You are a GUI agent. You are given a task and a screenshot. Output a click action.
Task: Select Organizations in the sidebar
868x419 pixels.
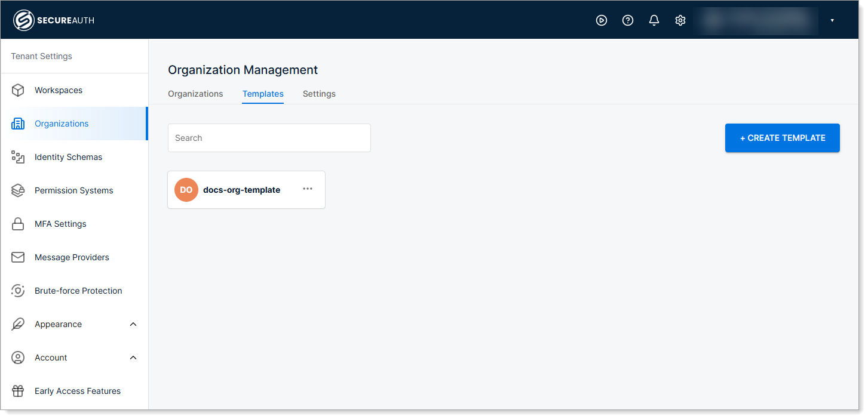[62, 124]
